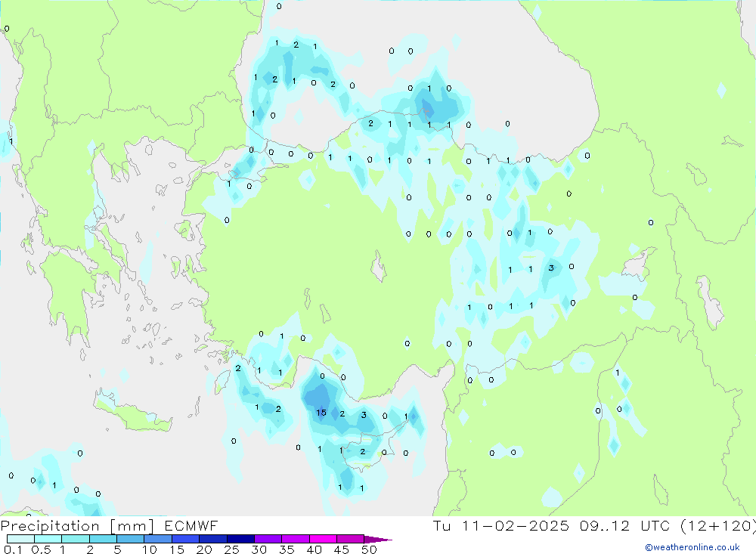Click the '0.1' legend scale label
Image resolution: width=756 pixels, height=554 pixels.
pyautogui.click(x=13, y=549)
